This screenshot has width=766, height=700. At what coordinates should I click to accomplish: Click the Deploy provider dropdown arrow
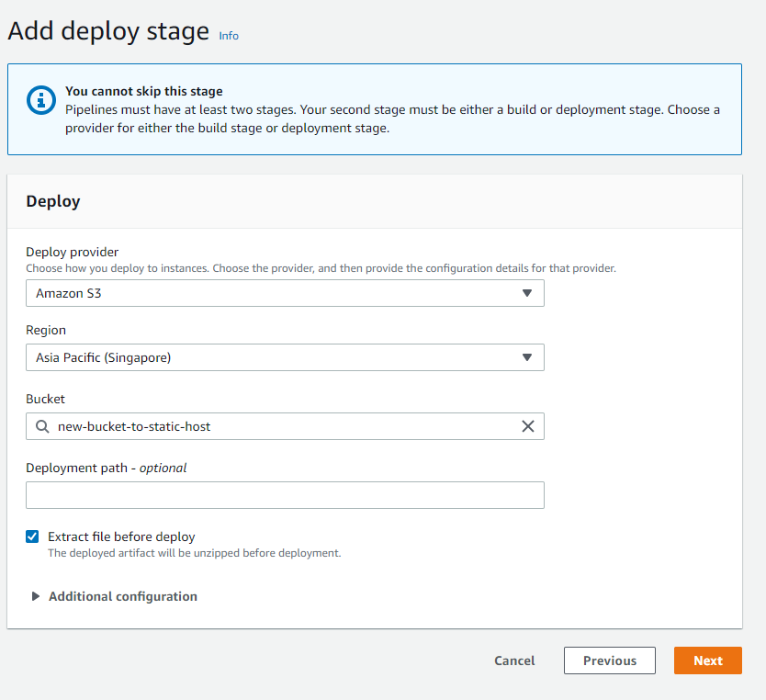coord(527,293)
